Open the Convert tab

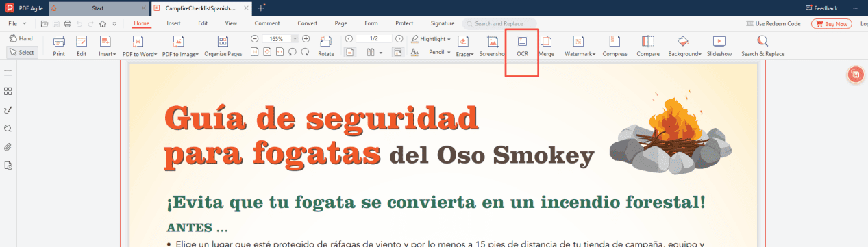(x=307, y=23)
